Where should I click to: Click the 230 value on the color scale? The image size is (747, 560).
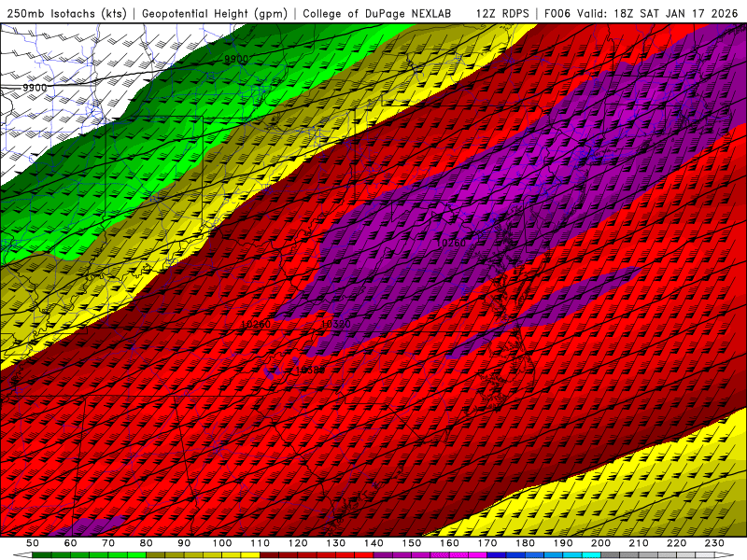tap(714, 543)
